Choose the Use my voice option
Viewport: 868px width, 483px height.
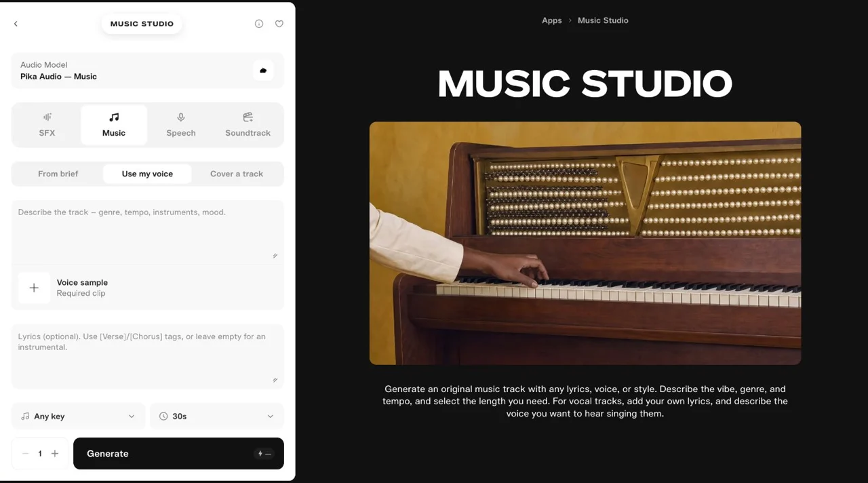(x=147, y=174)
